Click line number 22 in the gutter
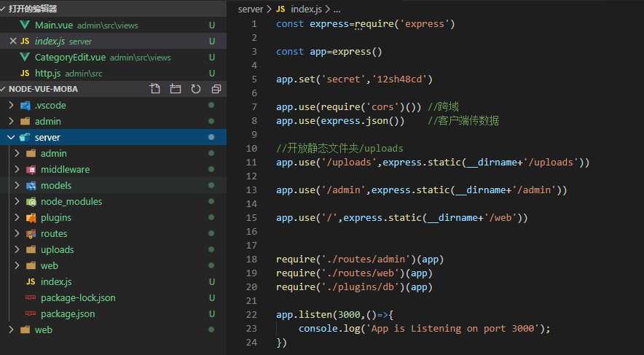644x355 pixels. 251,314
